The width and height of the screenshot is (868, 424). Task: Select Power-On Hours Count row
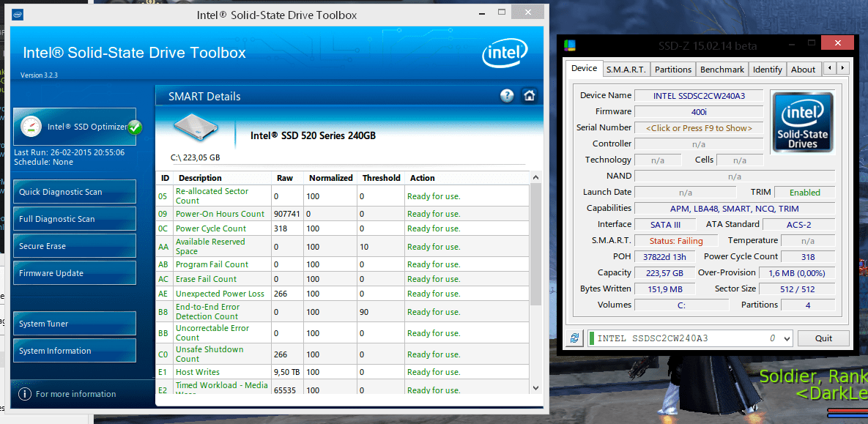coord(344,214)
